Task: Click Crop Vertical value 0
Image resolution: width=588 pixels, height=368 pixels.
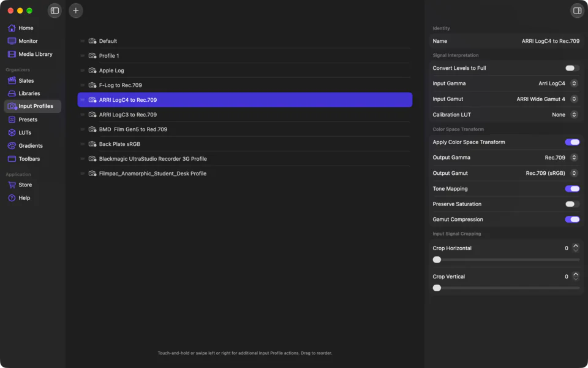Action: click(x=566, y=277)
